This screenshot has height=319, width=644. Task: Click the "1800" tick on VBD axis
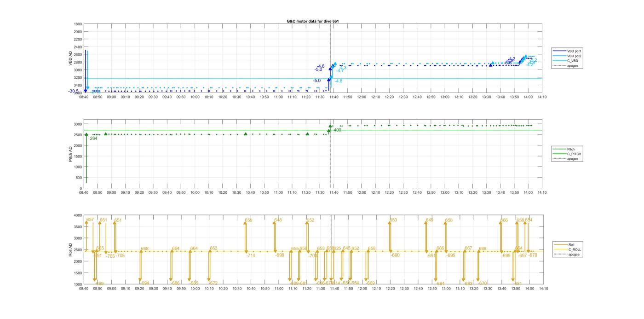point(78,24)
